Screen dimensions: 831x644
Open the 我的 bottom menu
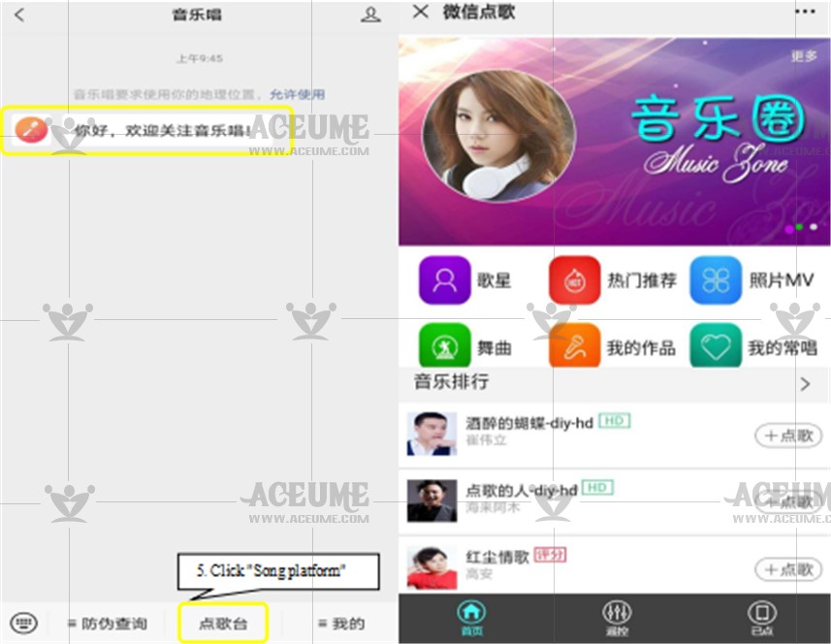pos(341,624)
